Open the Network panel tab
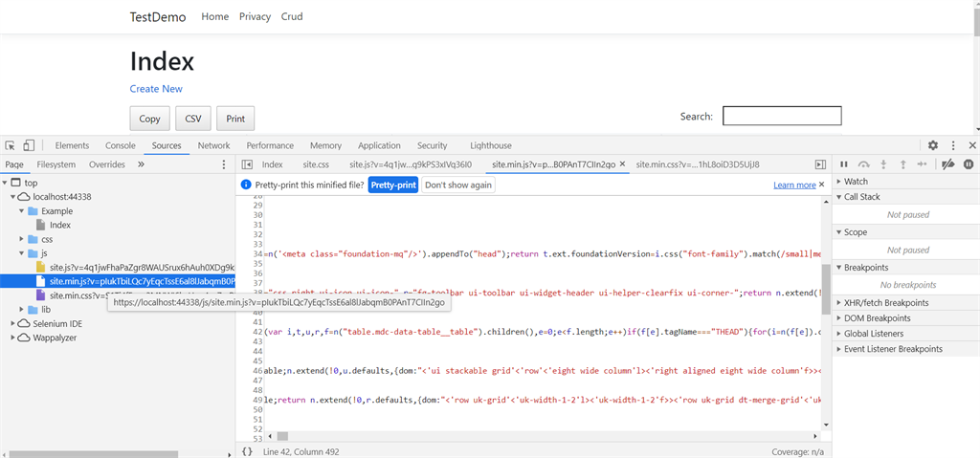The image size is (980, 458). 213,145
